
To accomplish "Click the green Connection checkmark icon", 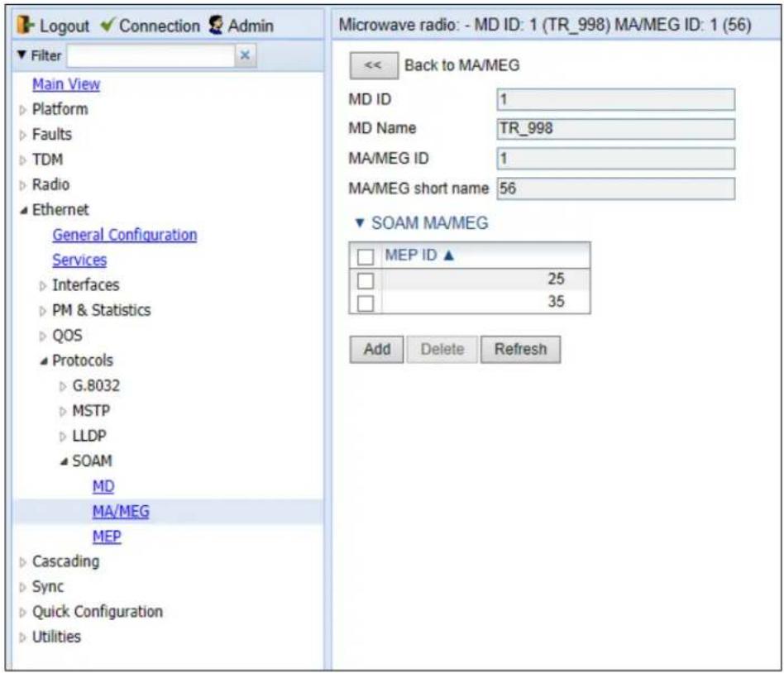I will tap(108, 24).
